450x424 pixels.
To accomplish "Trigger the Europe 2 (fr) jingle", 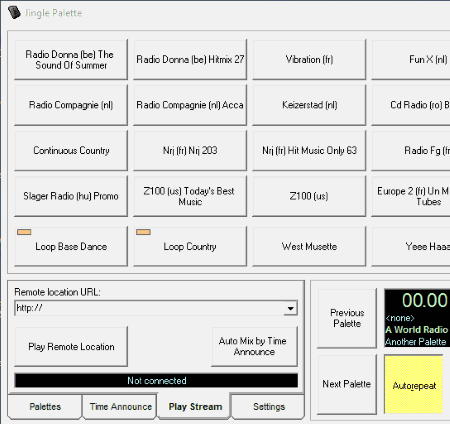I will pyautogui.click(x=411, y=196).
